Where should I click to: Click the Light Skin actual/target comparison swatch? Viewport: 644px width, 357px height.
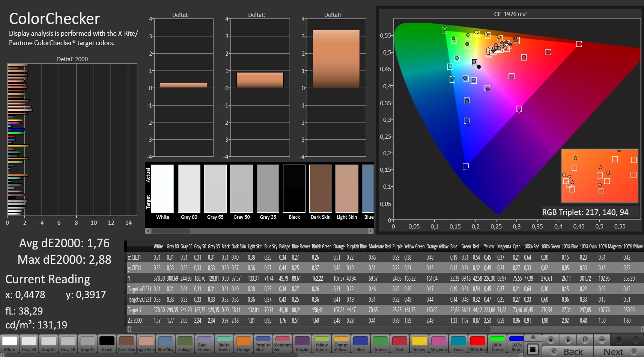[x=347, y=189]
